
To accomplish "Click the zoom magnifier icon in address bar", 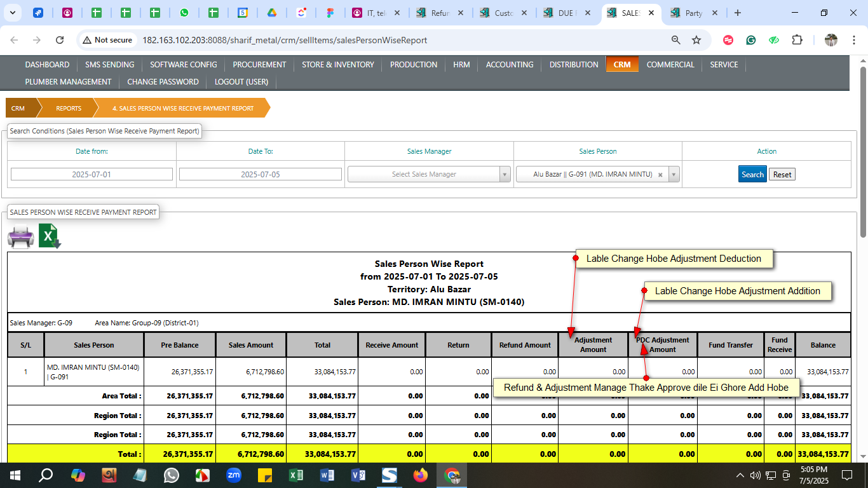I will click(676, 40).
